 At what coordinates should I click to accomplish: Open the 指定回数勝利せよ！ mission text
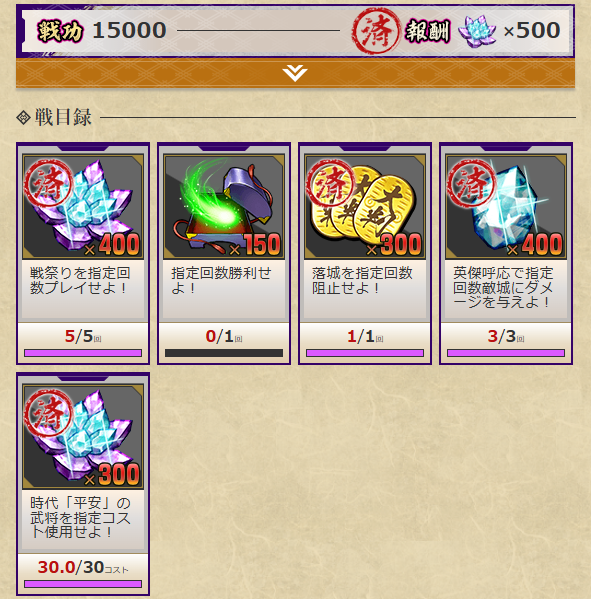point(222,280)
